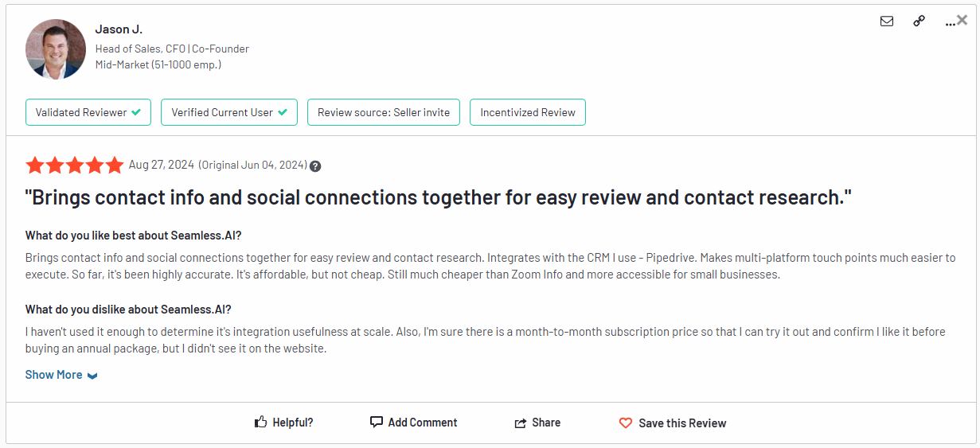Click the Incentivized Review tag
Image resolution: width=980 pixels, height=448 pixels.
pos(528,112)
